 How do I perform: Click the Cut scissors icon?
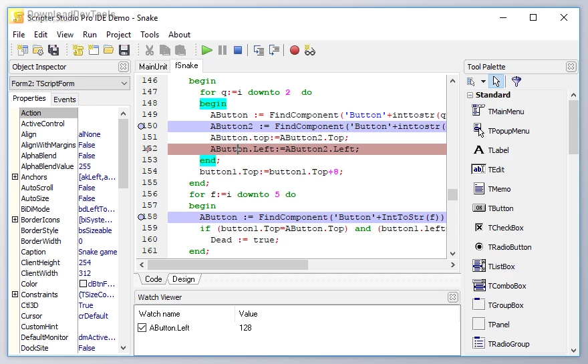[x=150, y=50]
